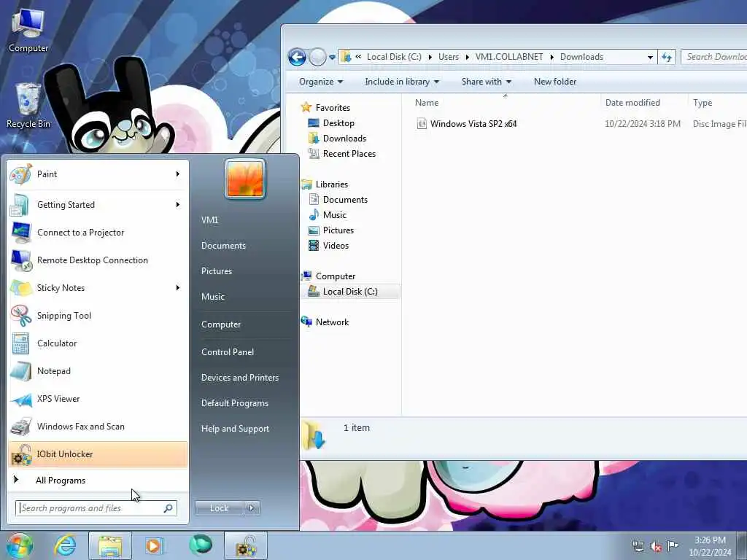Expand Paint recent files arrow
Screen dimensions: 747x560
point(178,174)
